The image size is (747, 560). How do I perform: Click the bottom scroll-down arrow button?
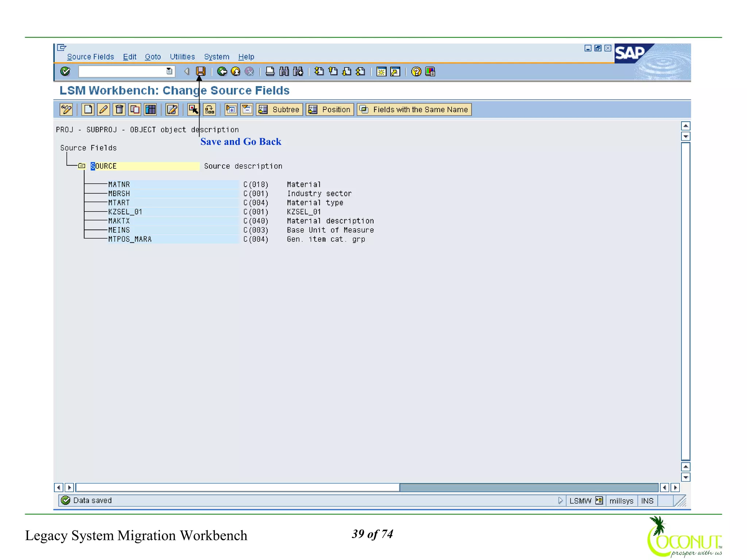click(686, 477)
